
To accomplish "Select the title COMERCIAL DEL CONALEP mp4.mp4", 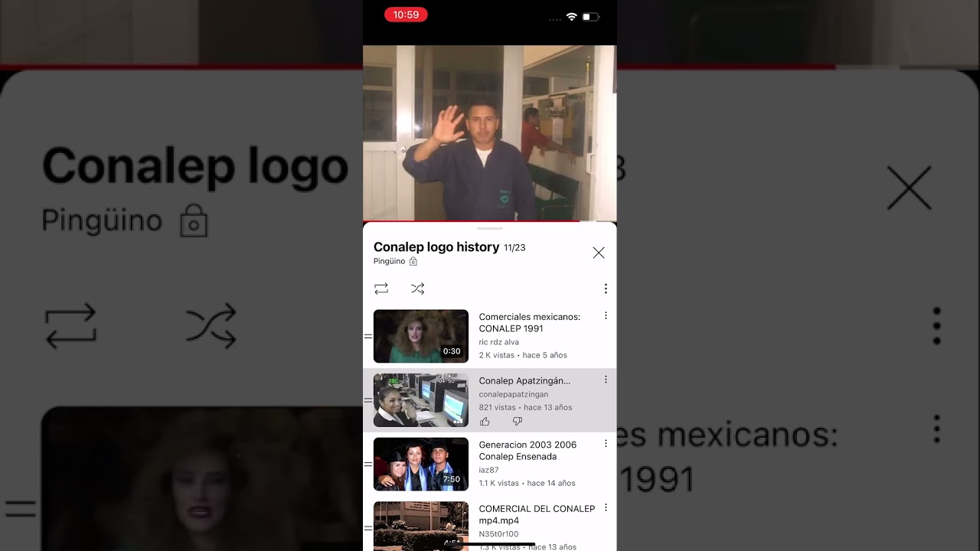I will point(537,514).
